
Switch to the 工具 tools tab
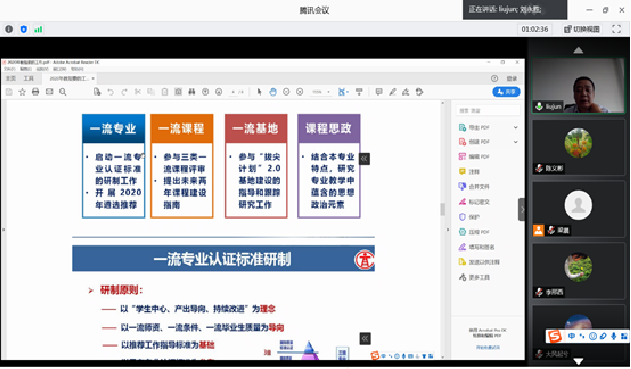tap(29, 78)
